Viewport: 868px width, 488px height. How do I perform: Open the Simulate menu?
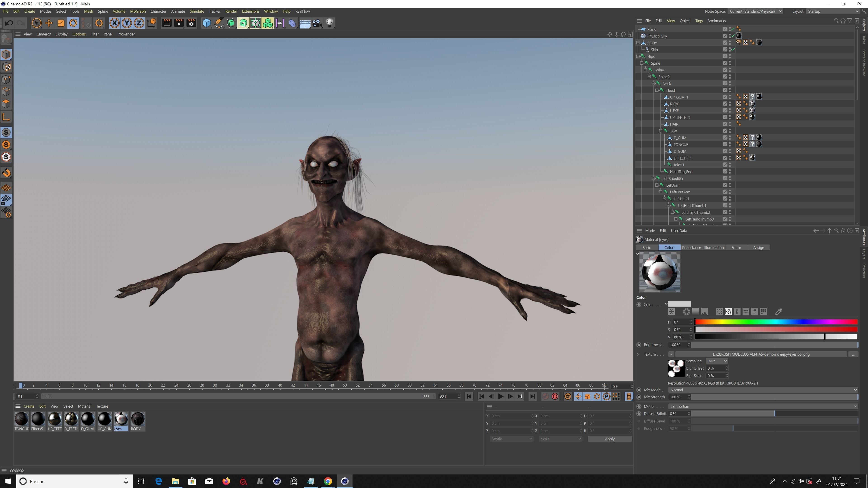(197, 11)
